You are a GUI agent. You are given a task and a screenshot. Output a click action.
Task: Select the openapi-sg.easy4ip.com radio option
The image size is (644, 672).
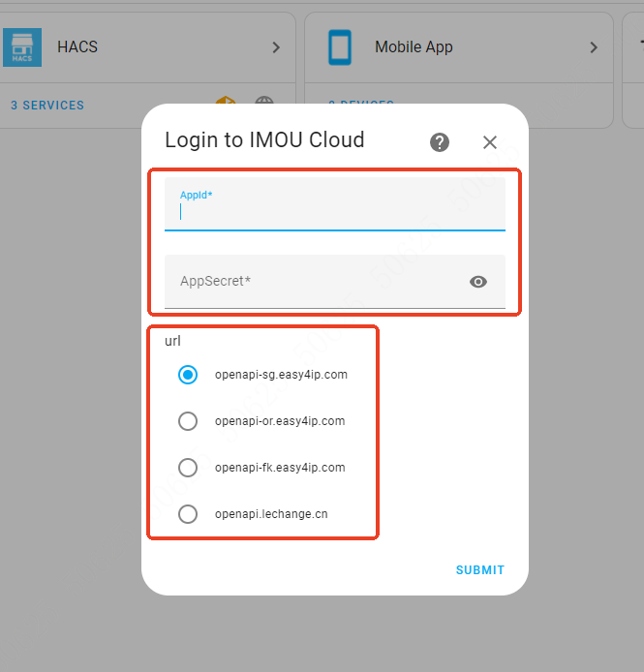(x=188, y=375)
